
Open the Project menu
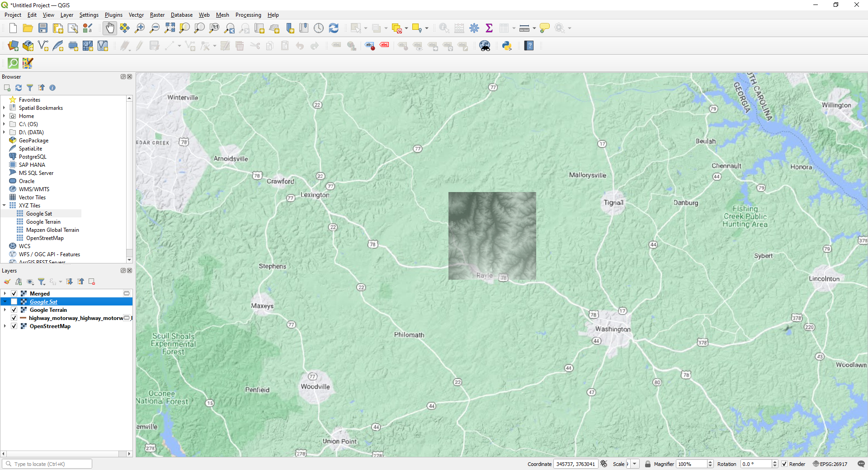(13, 15)
